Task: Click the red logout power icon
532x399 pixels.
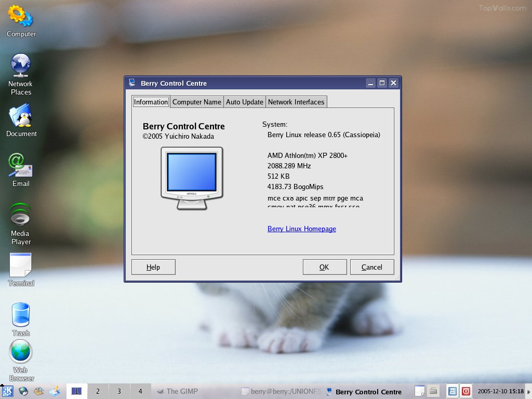Action: 466,391
